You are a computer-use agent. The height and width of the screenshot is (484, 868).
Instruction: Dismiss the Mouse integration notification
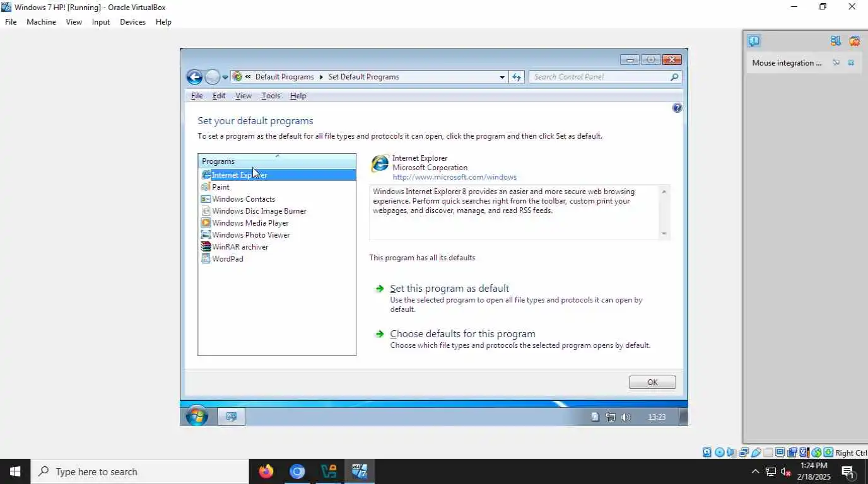(851, 62)
